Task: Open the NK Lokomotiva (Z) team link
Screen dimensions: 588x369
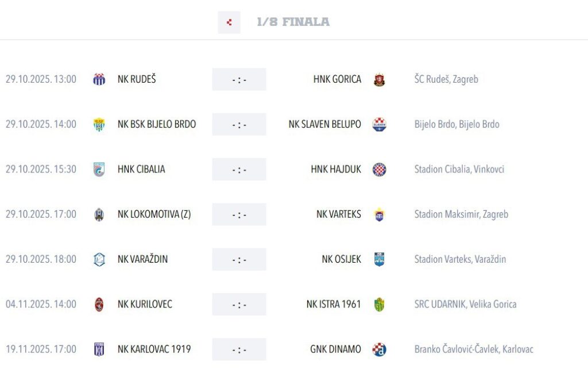Action: click(x=154, y=214)
